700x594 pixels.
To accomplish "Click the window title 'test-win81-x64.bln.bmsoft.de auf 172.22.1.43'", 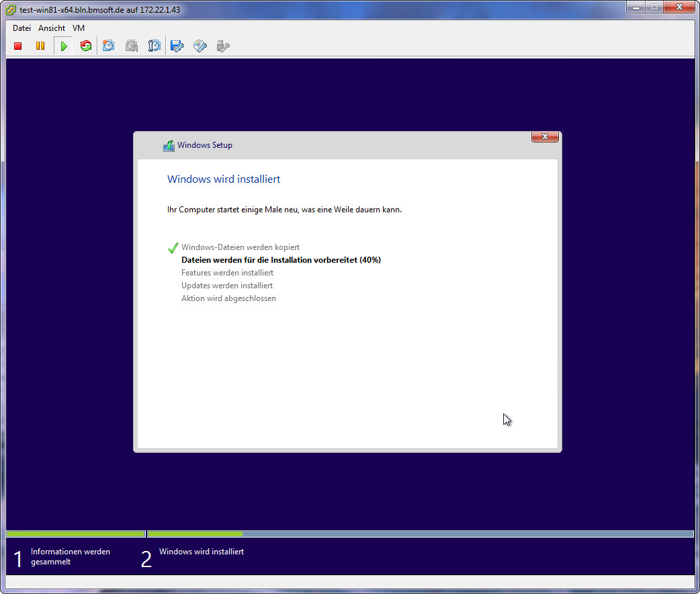I will coord(100,10).
